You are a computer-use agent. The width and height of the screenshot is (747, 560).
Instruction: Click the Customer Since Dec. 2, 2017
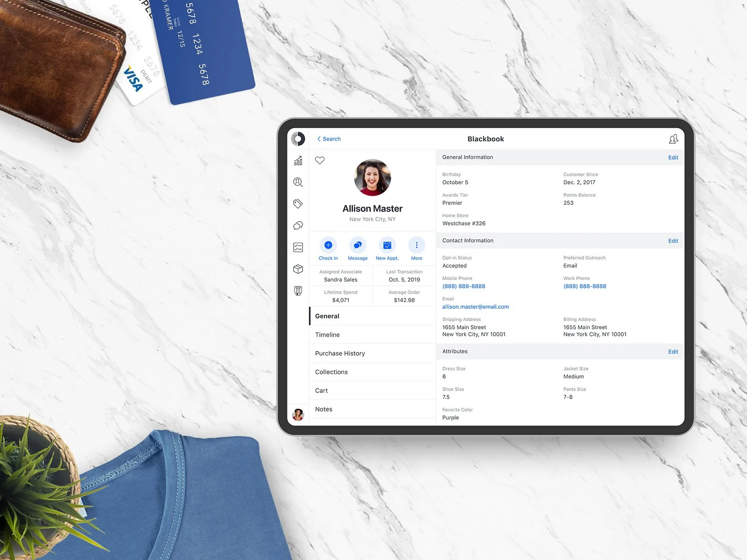(579, 182)
